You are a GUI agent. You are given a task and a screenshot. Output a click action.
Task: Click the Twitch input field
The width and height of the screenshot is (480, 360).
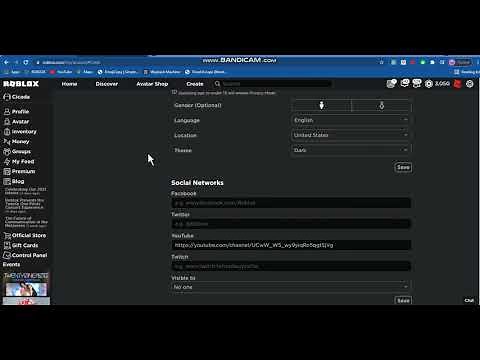pos(291,266)
